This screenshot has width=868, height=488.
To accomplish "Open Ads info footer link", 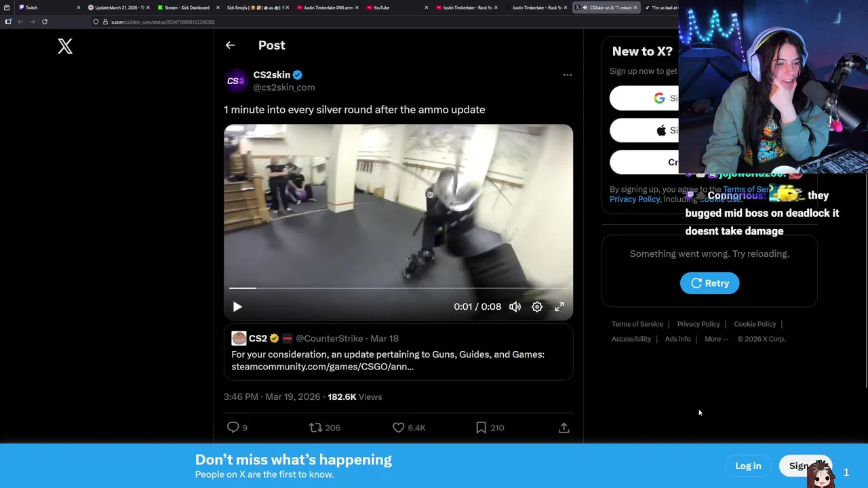I will [677, 339].
